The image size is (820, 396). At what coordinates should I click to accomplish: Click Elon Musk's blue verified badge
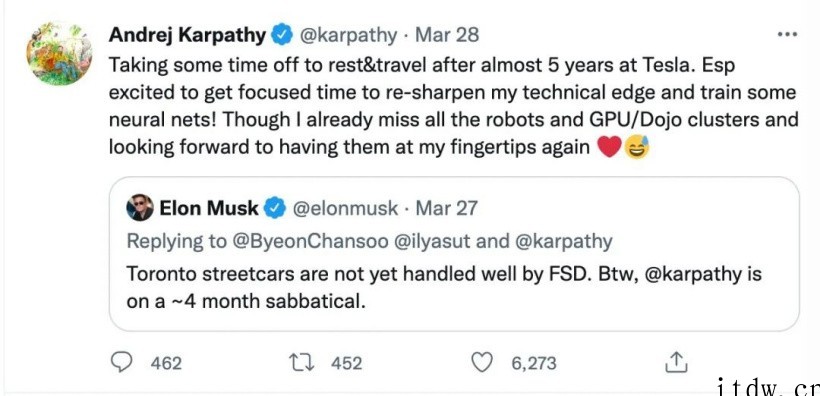(275, 208)
